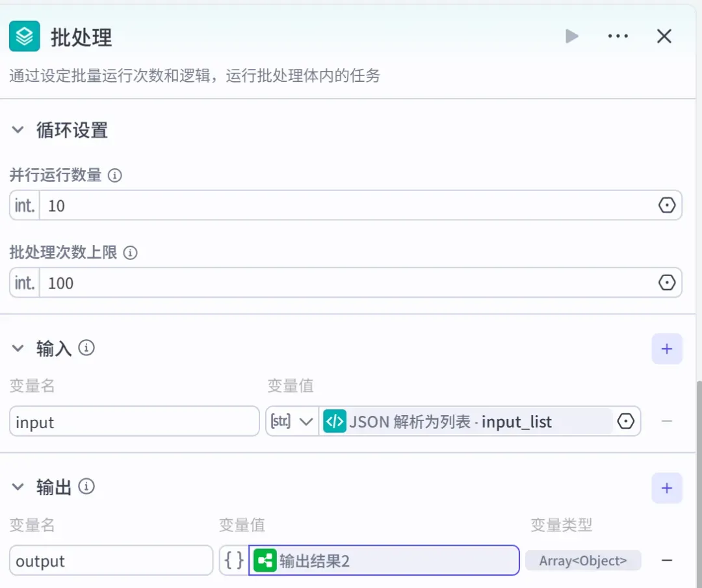The width and height of the screenshot is (702, 588).
Task: Add a new input variable
Action: click(667, 349)
